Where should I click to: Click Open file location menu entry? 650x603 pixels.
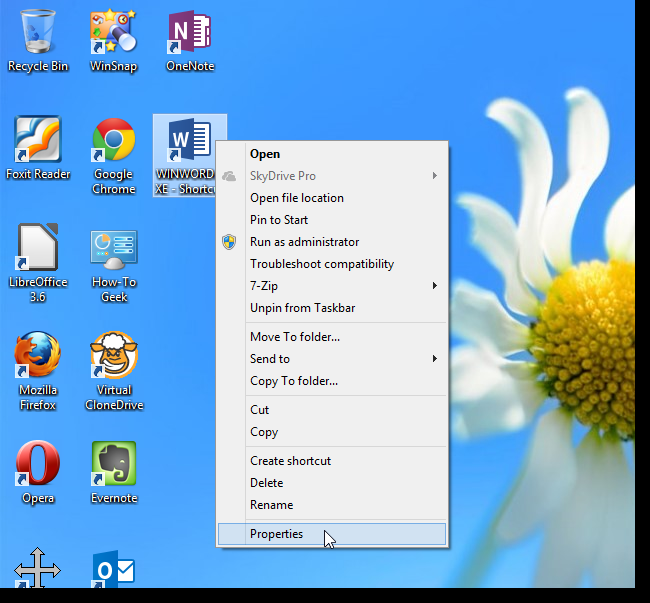tap(296, 198)
